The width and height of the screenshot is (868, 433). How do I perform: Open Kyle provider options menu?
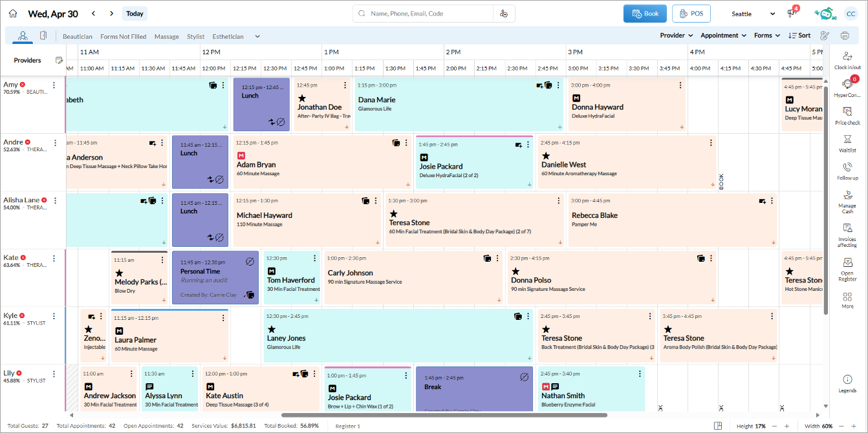click(54, 316)
